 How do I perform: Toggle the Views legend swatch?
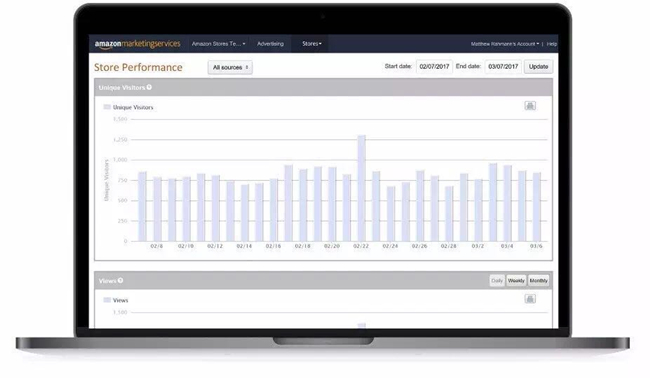[x=107, y=300]
